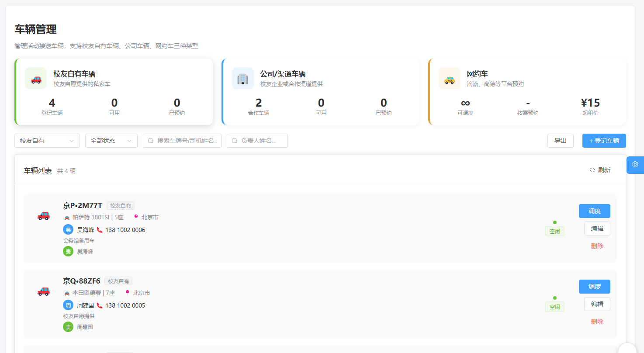The image size is (644, 353).
Task: Click the refresh icon beside 刷新
Action: (592, 170)
